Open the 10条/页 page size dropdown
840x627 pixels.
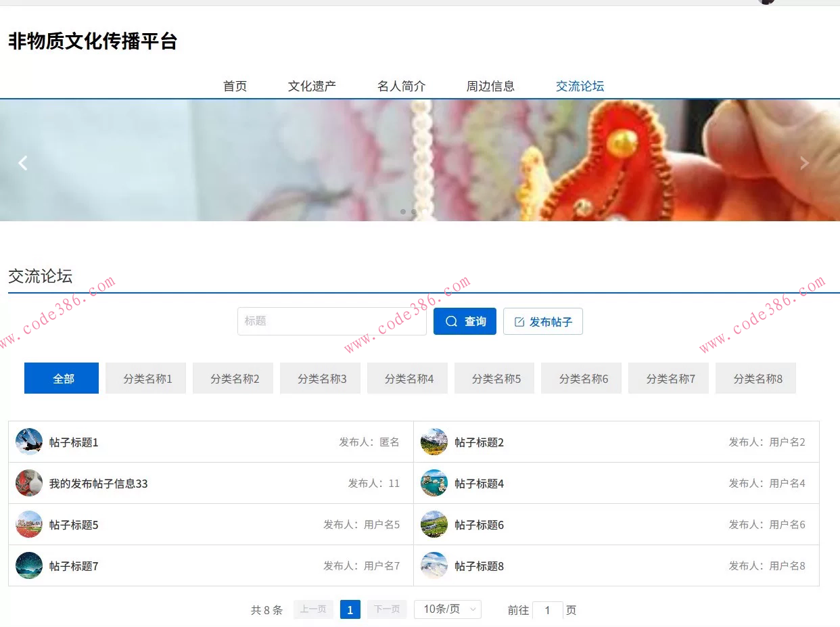[447, 609]
